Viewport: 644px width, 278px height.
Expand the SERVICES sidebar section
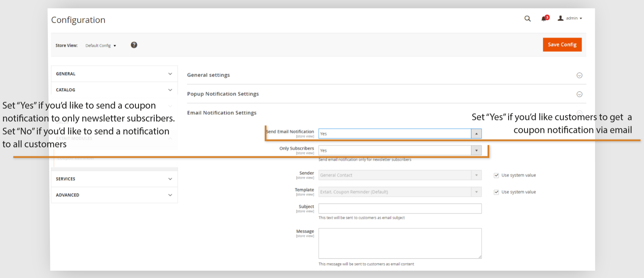coord(114,179)
